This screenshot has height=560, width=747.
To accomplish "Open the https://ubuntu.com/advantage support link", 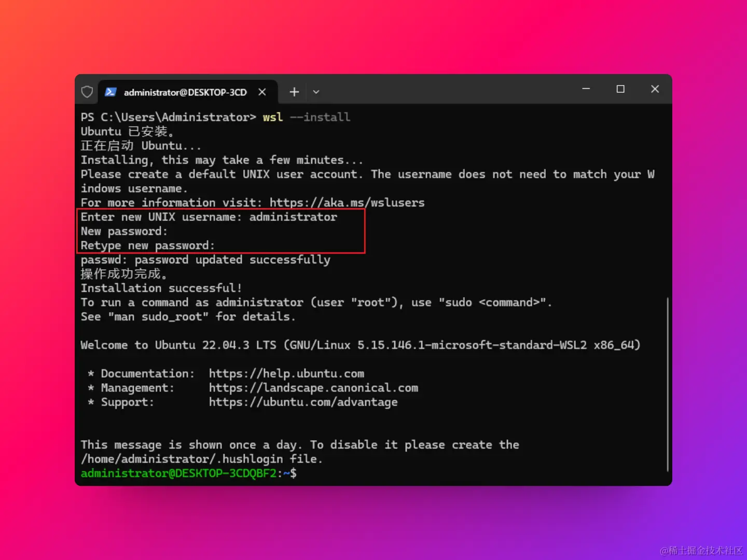I will [303, 402].
